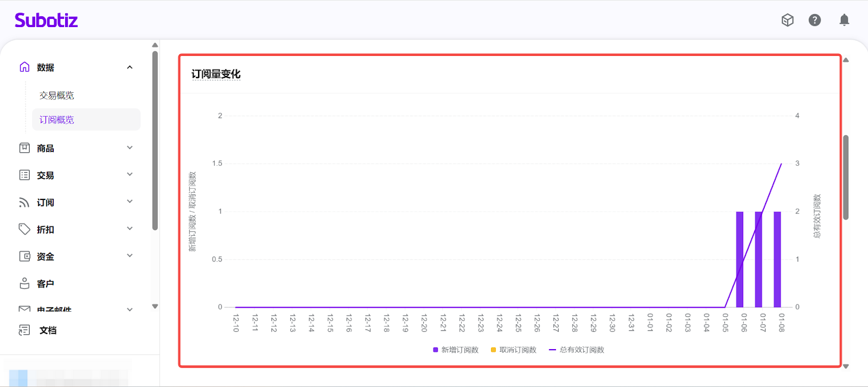The width and height of the screenshot is (868, 387).
Task: Click the 折扣 tag icon
Action: pyautogui.click(x=24, y=229)
